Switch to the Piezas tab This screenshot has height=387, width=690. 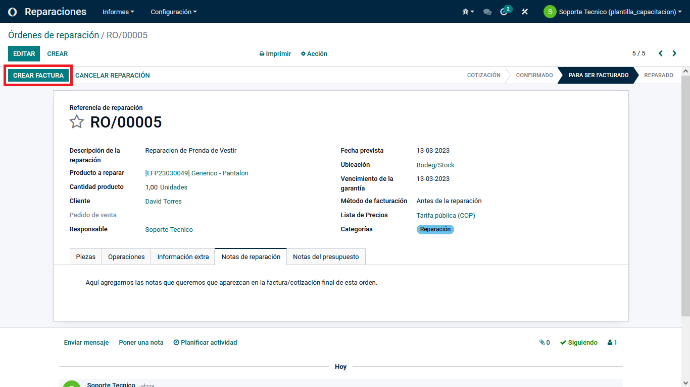point(85,257)
